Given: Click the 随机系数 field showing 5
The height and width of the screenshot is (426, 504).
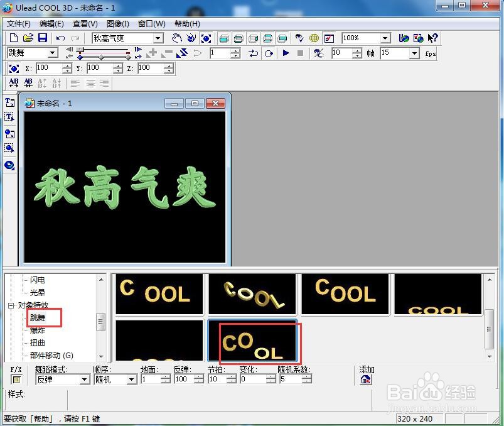Looking at the screenshot, I should (x=291, y=380).
